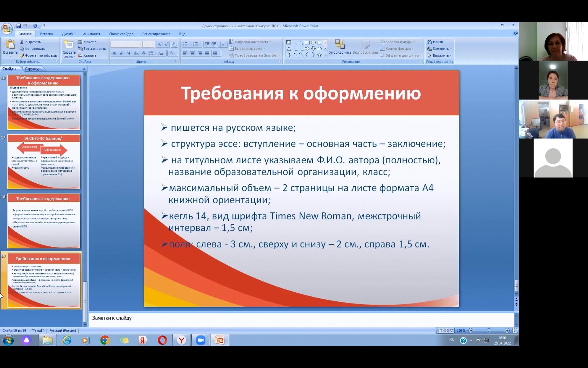Open Выровнять текст dropdown
The height and width of the screenshot is (368, 588).
[247, 49]
